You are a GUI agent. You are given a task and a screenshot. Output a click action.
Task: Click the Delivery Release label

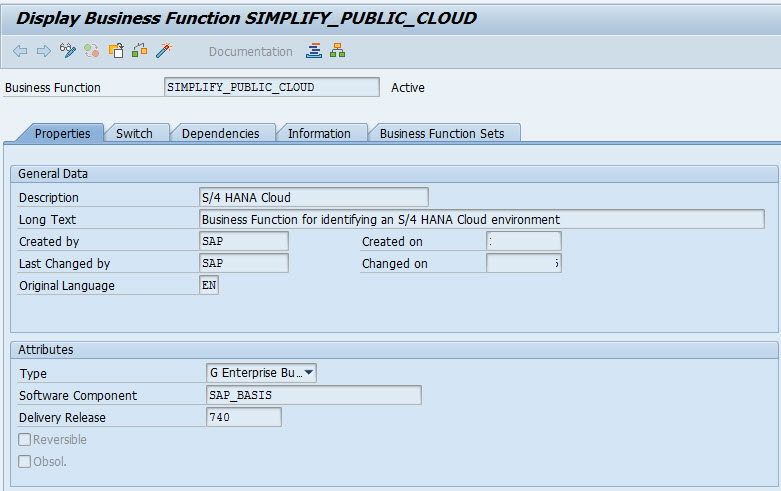62,417
